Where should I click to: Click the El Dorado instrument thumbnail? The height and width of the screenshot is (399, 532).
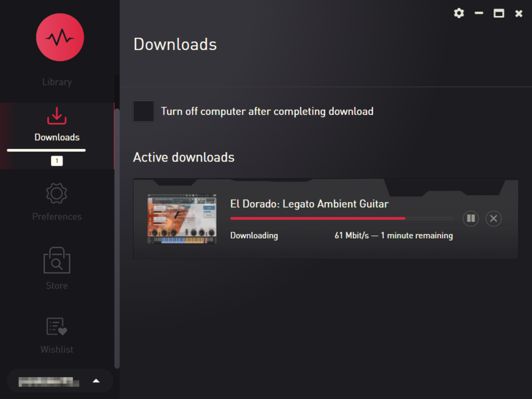(182, 219)
